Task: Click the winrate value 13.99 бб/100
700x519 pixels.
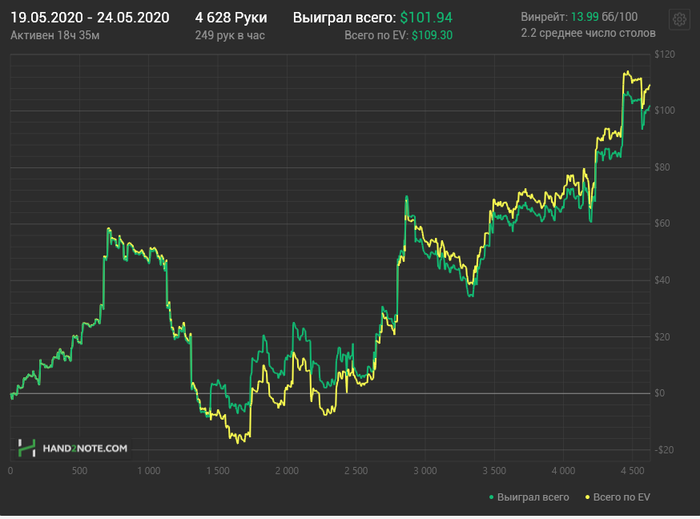Action: coord(604,17)
